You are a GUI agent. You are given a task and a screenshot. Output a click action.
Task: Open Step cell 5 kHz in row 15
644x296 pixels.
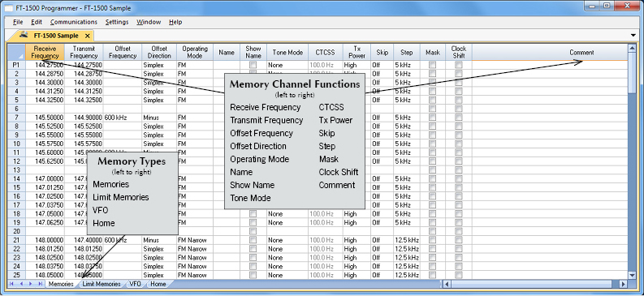point(407,187)
